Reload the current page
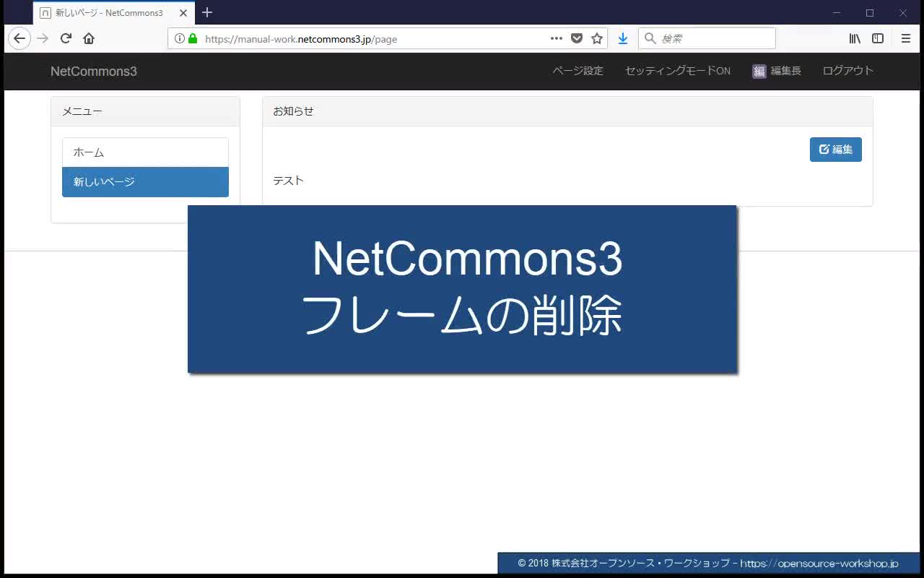Screen dimensions: 924x578 (66, 38)
